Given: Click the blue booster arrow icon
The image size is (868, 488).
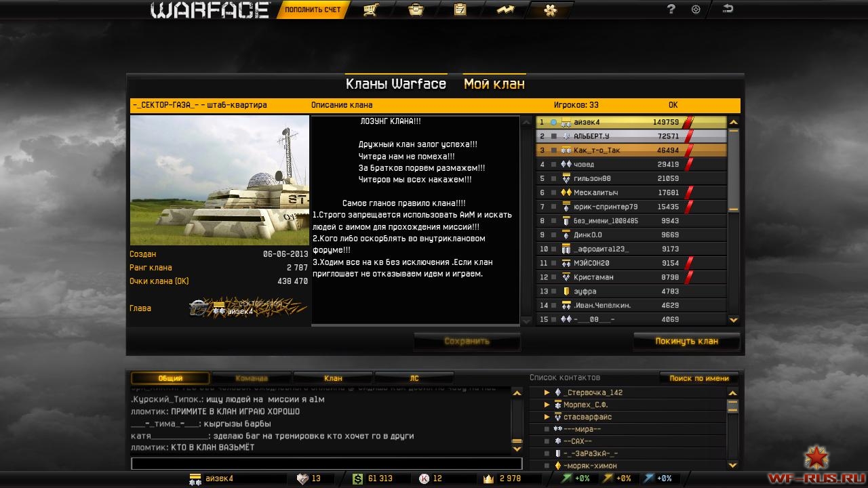Looking at the screenshot, I should point(649,479).
